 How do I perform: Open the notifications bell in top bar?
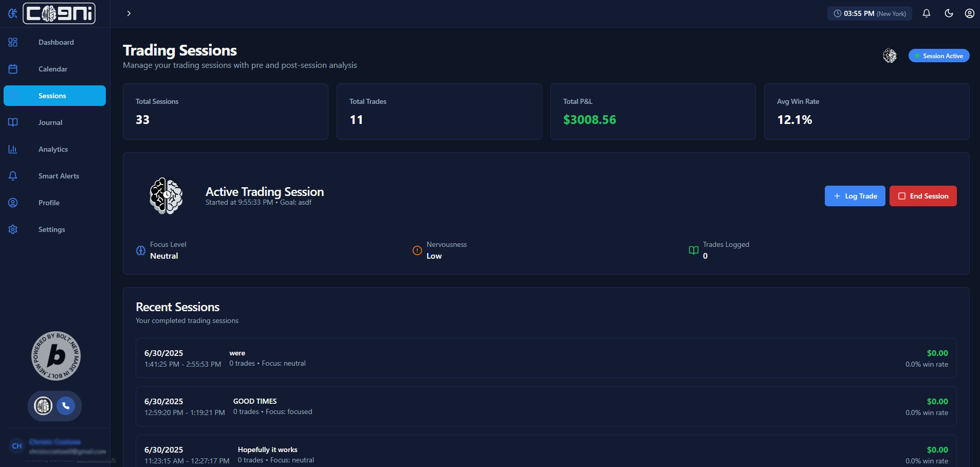coord(926,13)
